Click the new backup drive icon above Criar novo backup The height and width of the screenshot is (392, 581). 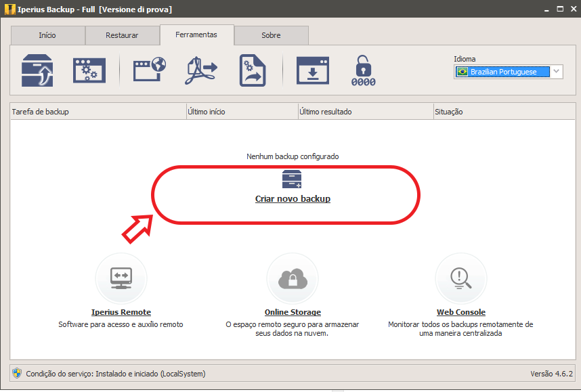[292, 179]
